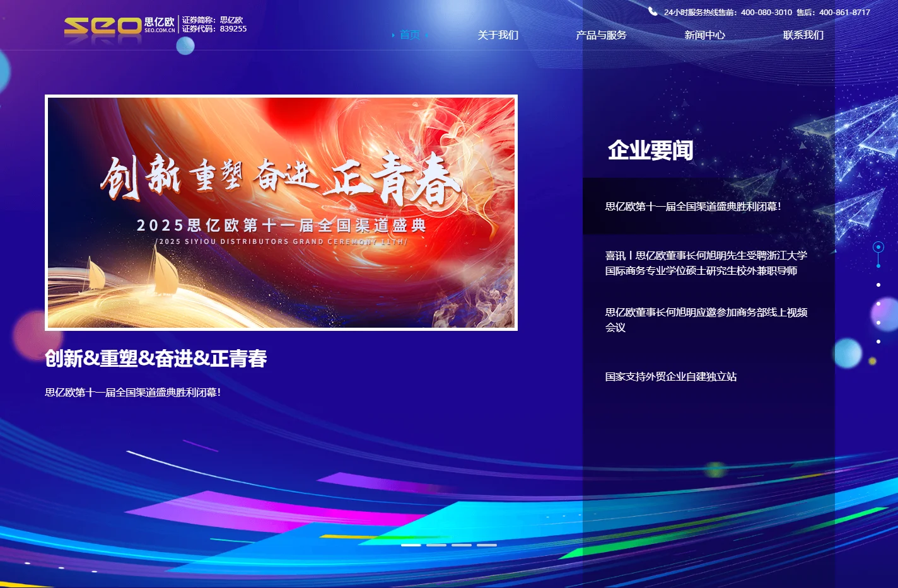Click the 企业要闻 section heading
Viewport: 898px width, 588px height.
[651, 150]
